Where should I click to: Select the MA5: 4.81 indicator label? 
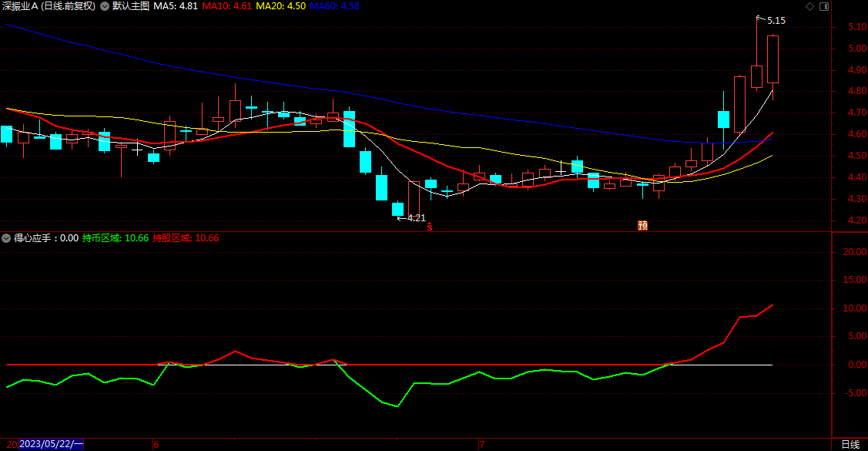point(176,6)
